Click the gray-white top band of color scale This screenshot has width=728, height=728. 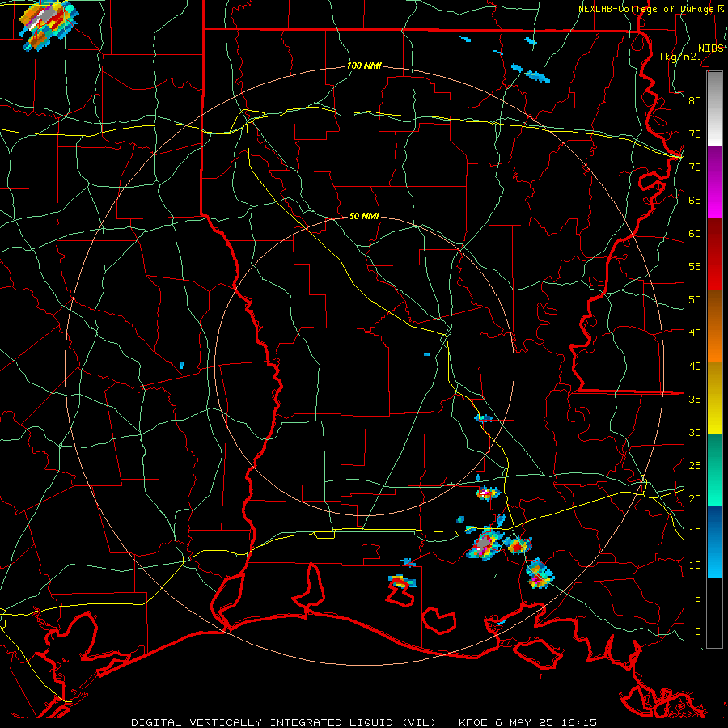714,108
